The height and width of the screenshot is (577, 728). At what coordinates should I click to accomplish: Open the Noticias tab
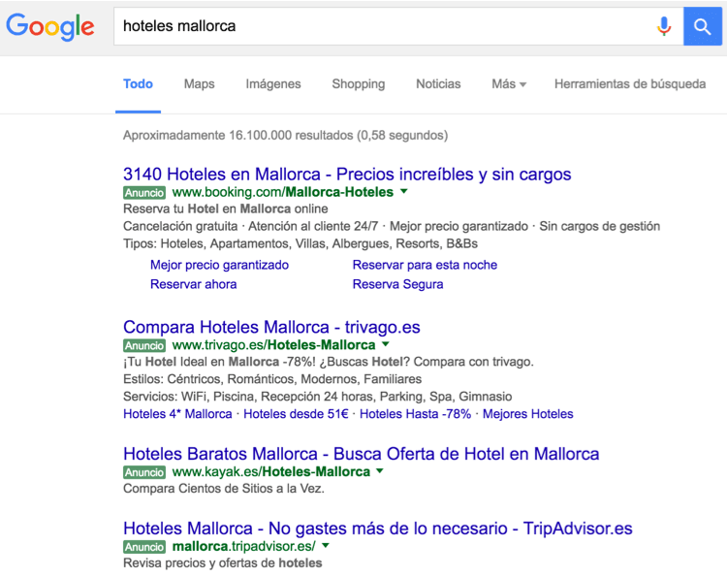click(438, 84)
